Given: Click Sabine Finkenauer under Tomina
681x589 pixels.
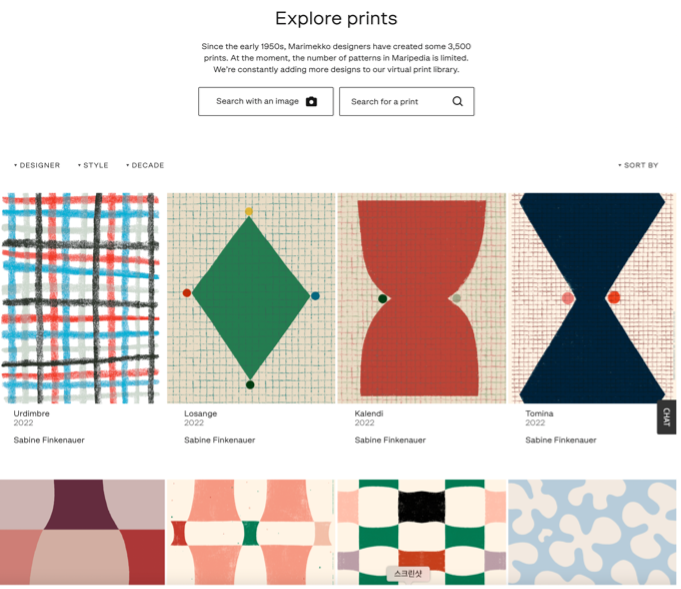Looking at the screenshot, I should point(561,440).
